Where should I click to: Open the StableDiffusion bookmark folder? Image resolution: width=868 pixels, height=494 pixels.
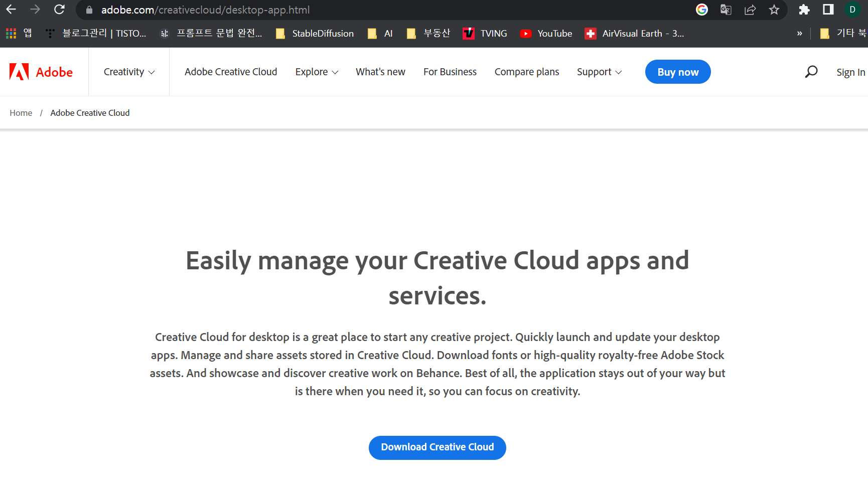tap(315, 33)
